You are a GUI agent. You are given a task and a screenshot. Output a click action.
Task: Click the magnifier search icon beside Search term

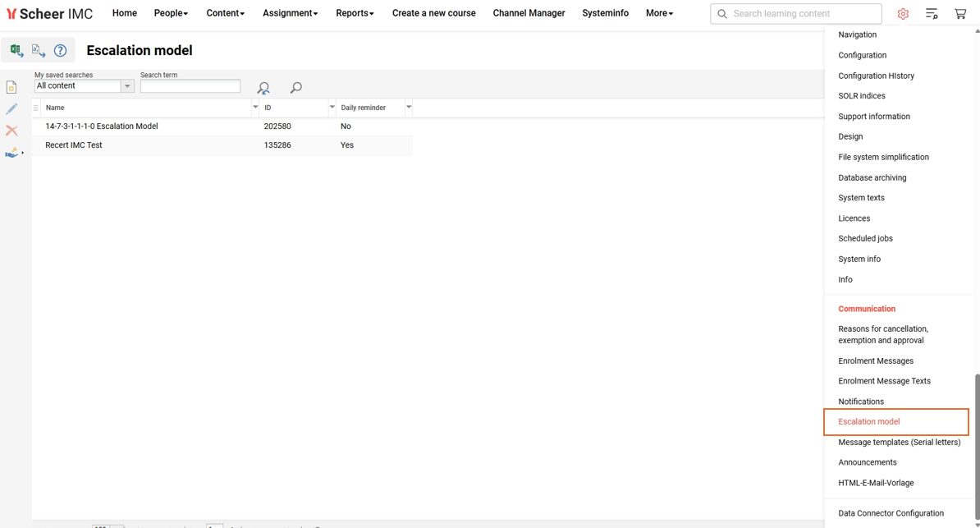[296, 88]
